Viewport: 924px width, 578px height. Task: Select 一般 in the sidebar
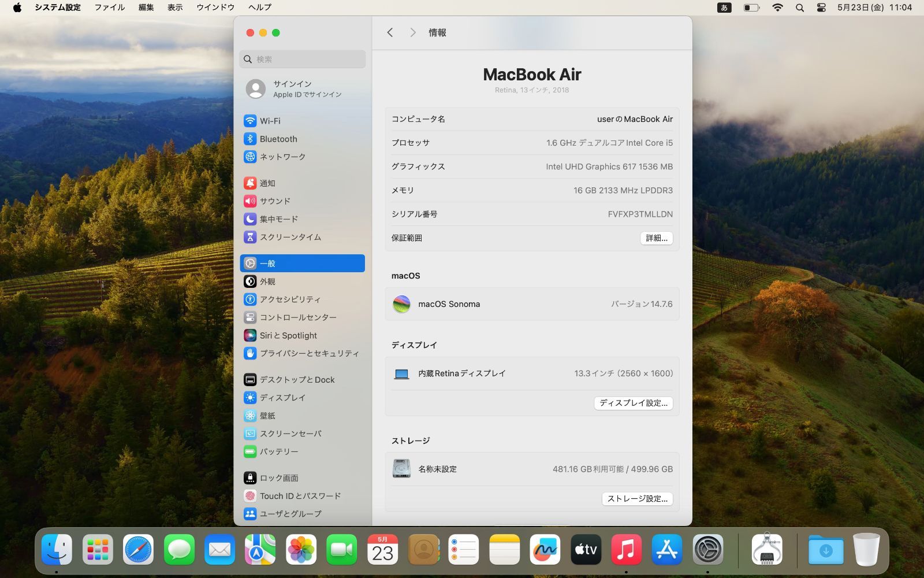(x=302, y=264)
